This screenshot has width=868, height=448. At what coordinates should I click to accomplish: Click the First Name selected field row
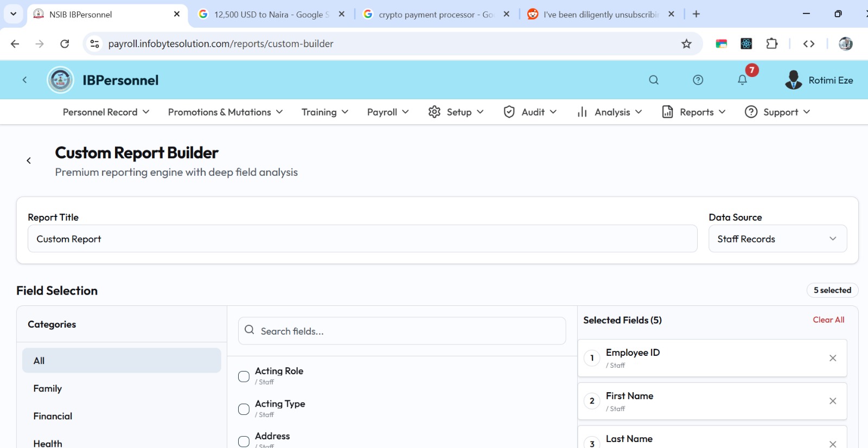tap(712, 401)
